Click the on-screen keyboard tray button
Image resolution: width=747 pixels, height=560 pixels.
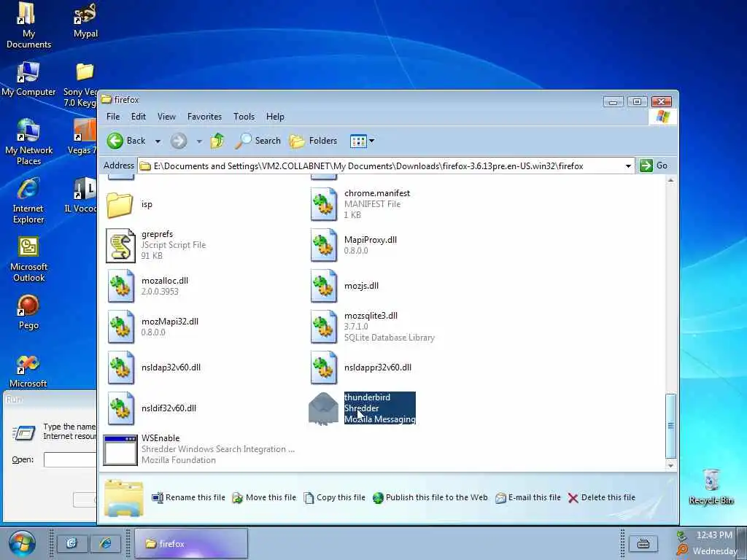pyautogui.click(x=643, y=543)
